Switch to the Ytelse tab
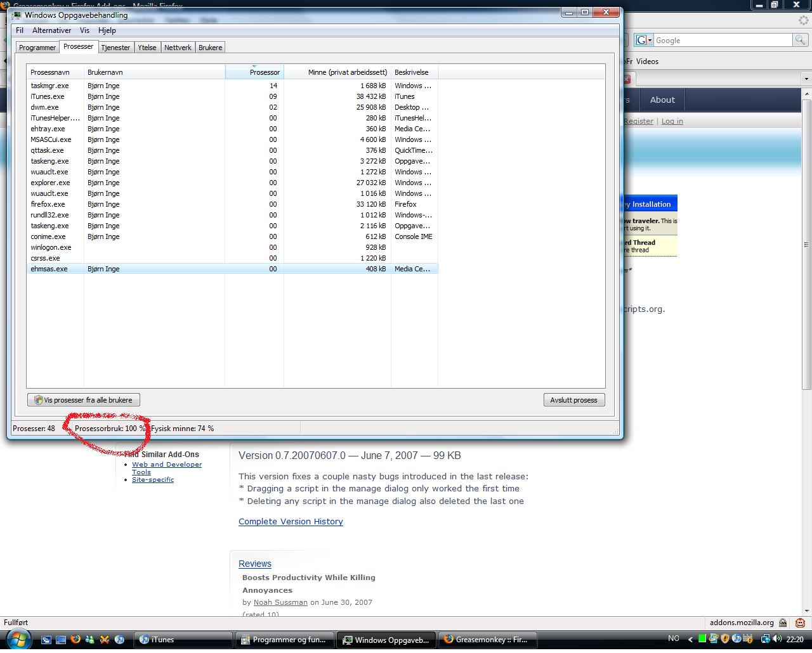Viewport: 812px width, 653px height. 147,48
